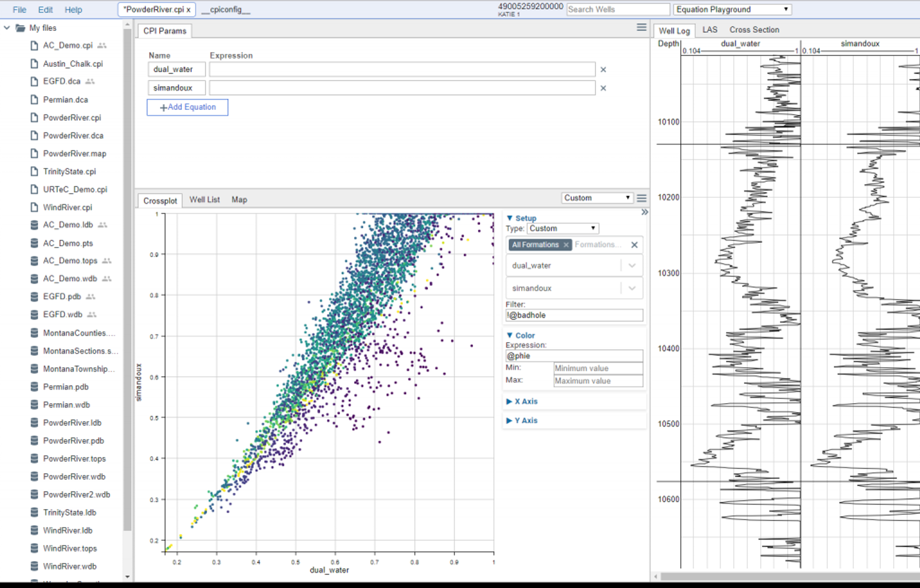Image resolution: width=920 pixels, height=588 pixels.
Task: Remove the All Formations tag
Action: (566, 245)
